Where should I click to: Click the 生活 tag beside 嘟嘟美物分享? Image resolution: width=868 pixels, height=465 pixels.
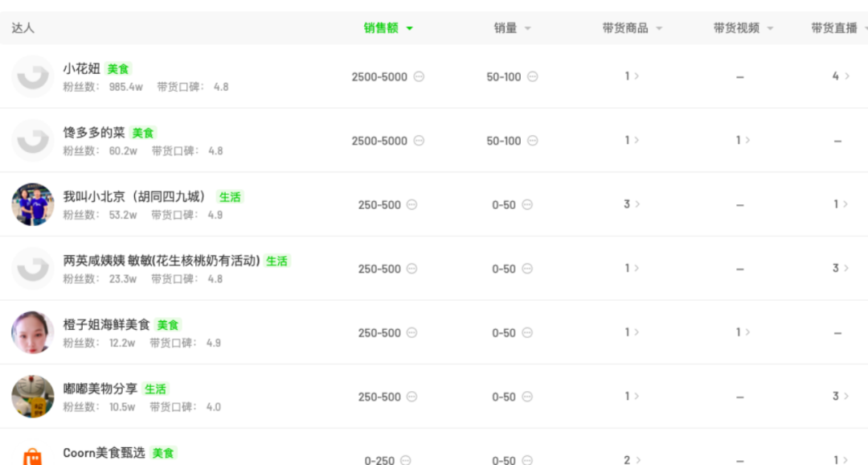(x=155, y=389)
